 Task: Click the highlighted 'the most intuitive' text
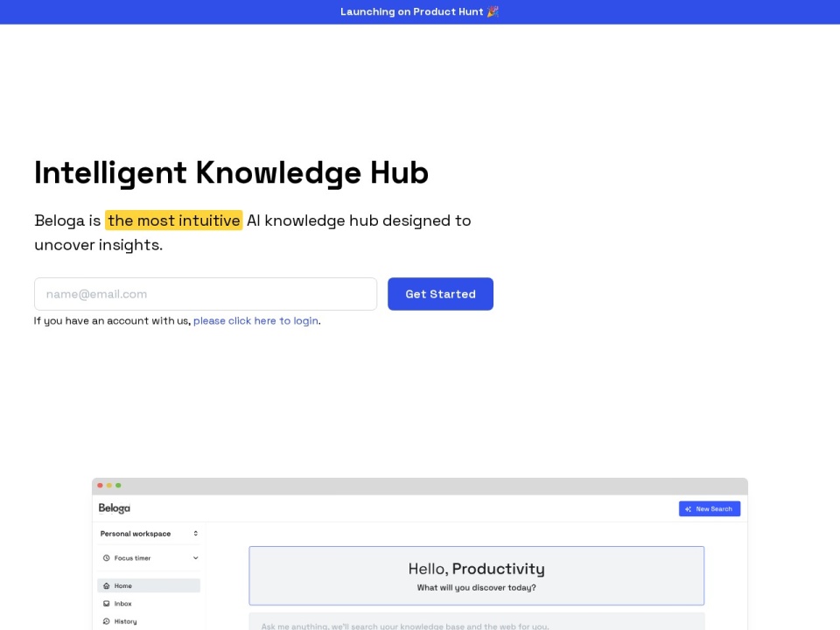173,220
